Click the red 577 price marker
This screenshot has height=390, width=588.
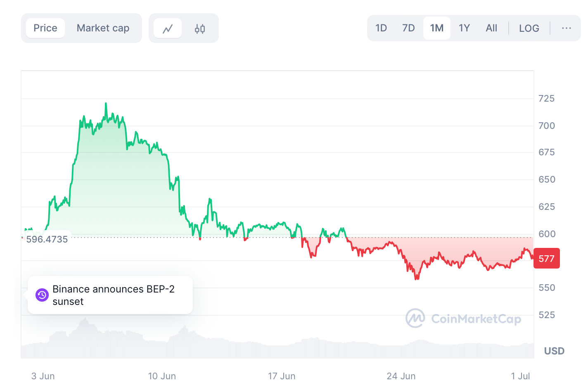pyautogui.click(x=546, y=258)
